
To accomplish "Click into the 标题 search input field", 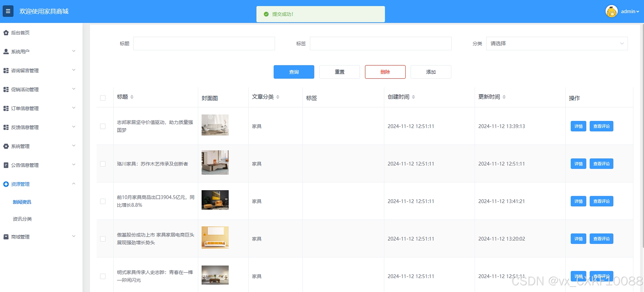I will (204, 43).
